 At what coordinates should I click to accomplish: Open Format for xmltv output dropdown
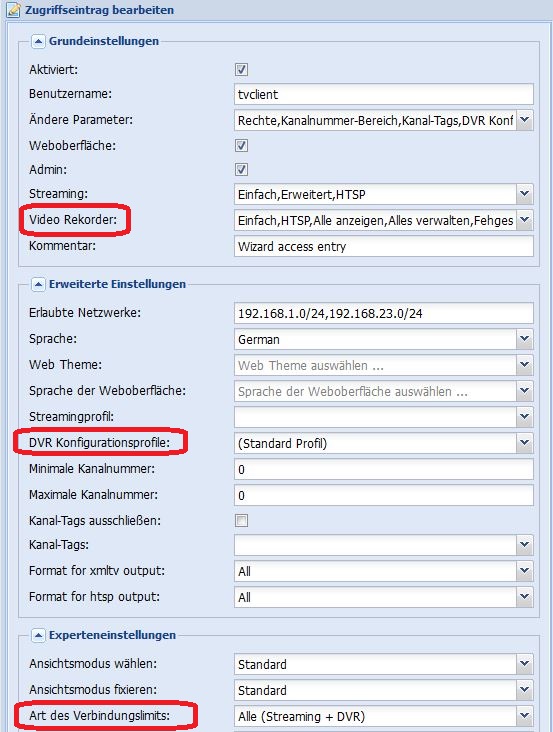point(525,571)
